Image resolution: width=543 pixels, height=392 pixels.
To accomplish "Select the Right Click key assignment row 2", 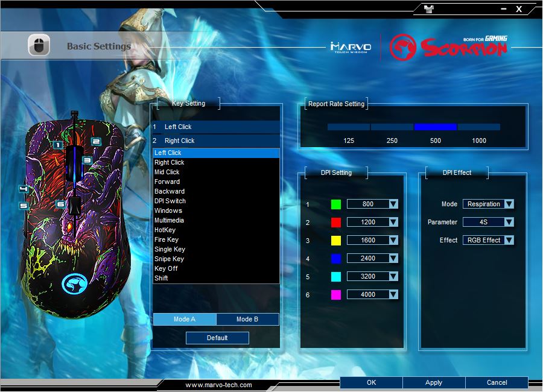I will [215, 141].
